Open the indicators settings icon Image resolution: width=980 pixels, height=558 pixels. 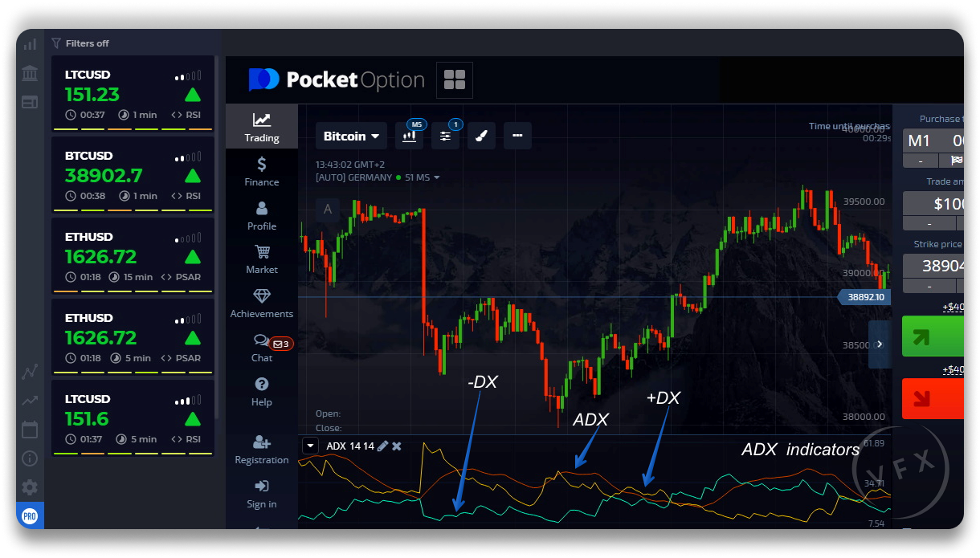click(x=445, y=136)
